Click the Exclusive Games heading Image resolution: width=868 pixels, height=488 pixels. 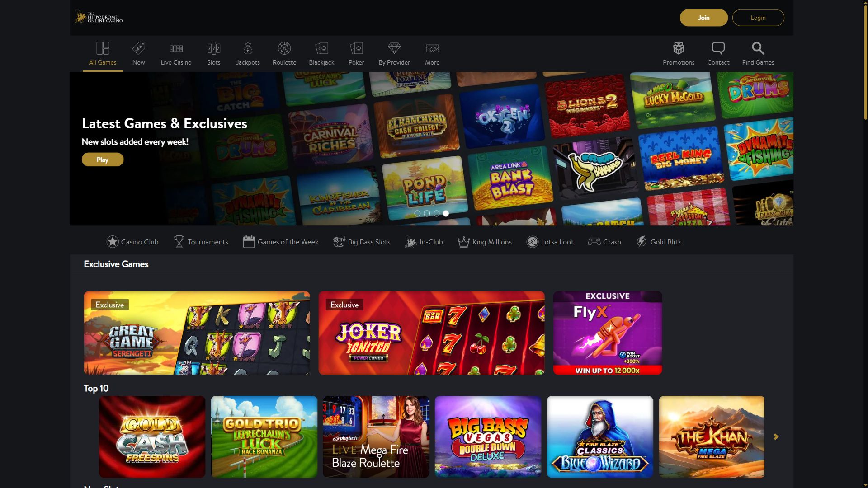tap(116, 264)
